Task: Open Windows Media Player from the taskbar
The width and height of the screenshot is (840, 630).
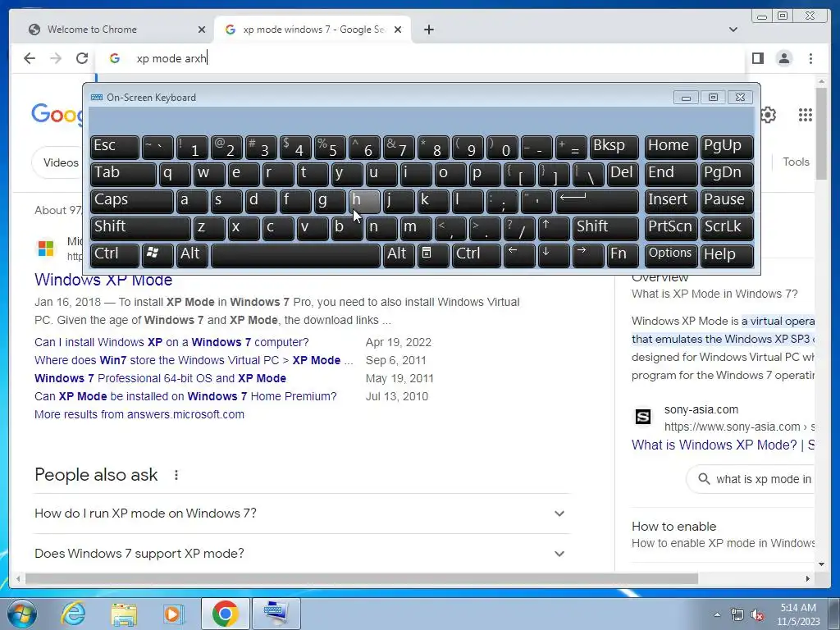Action: (174, 614)
